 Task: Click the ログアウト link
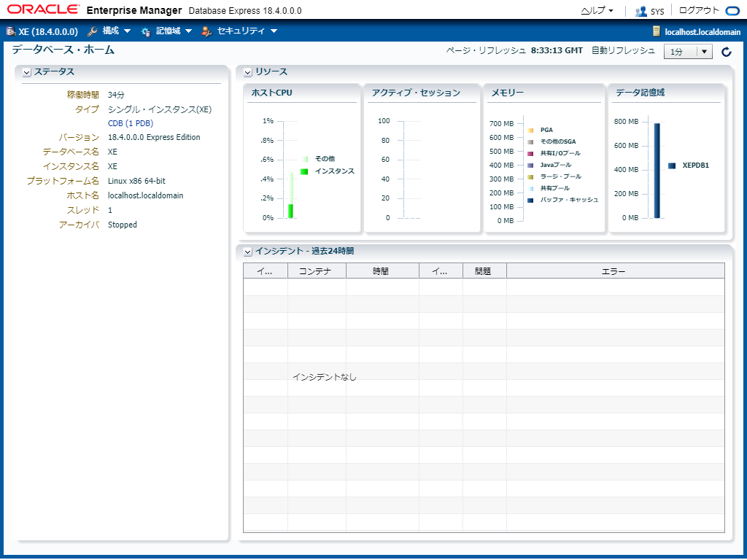(x=698, y=10)
